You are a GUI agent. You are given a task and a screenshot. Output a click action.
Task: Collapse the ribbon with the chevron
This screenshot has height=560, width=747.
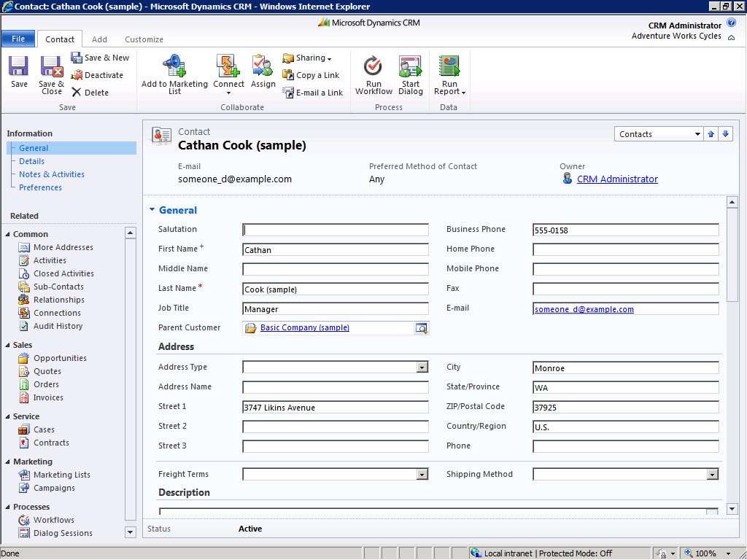click(731, 38)
